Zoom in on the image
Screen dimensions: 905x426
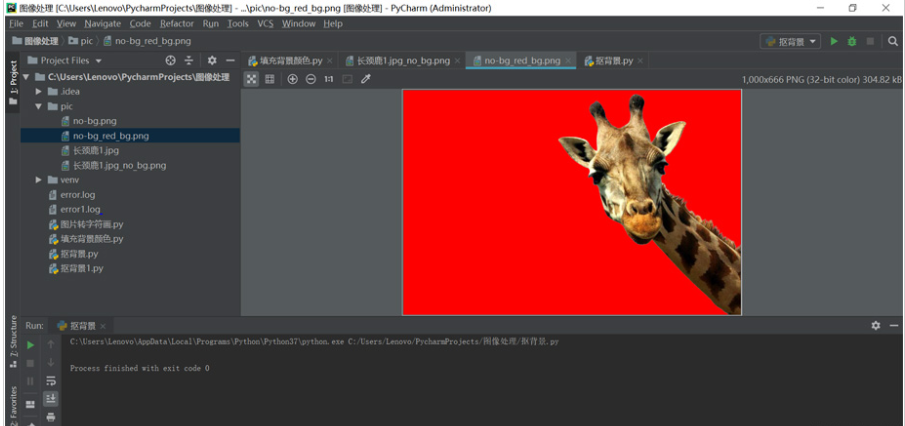pyautogui.click(x=293, y=79)
